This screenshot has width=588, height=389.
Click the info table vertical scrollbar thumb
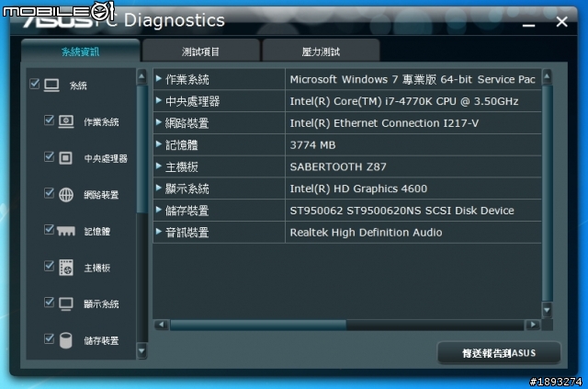pyautogui.click(x=548, y=193)
